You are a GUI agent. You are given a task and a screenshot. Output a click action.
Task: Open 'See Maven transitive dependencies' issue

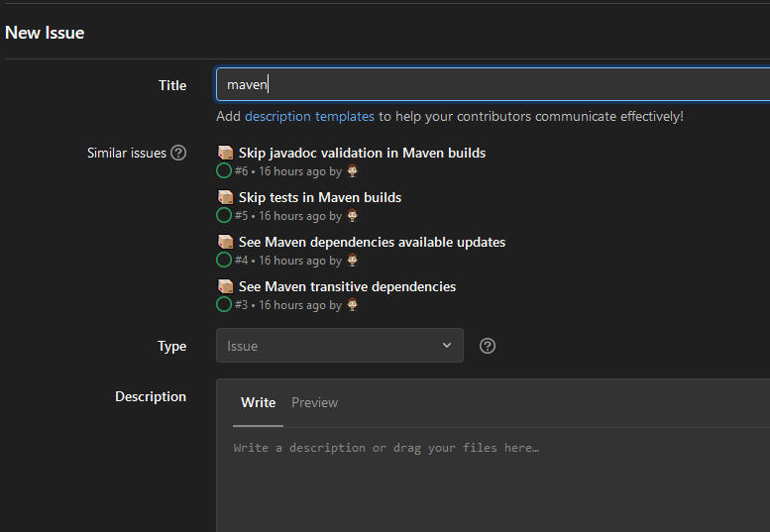347,286
